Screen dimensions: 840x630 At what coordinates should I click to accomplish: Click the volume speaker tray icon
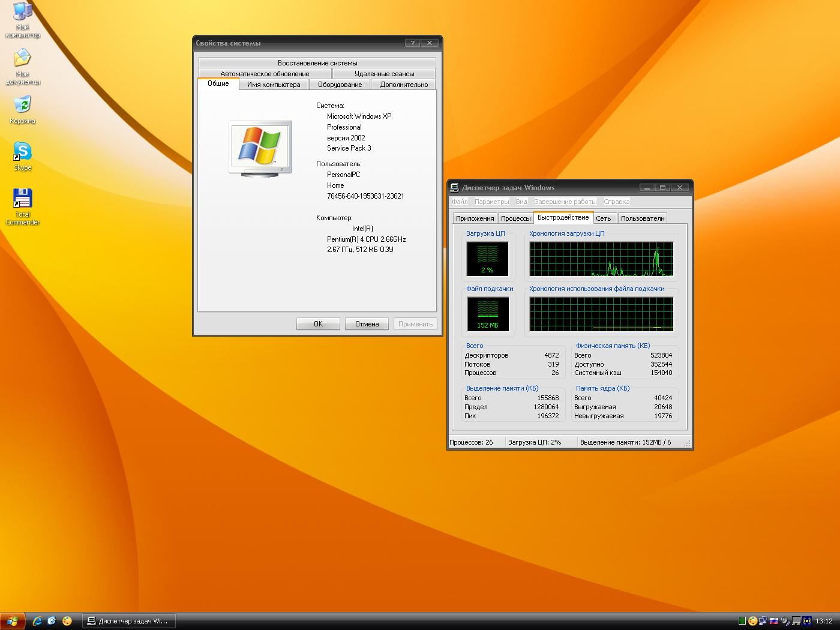click(x=785, y=621)
